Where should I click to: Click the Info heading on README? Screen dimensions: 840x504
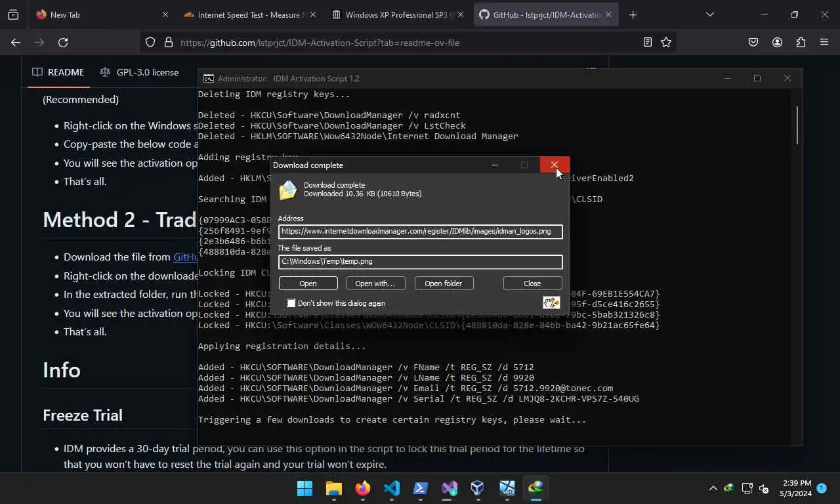62,370
